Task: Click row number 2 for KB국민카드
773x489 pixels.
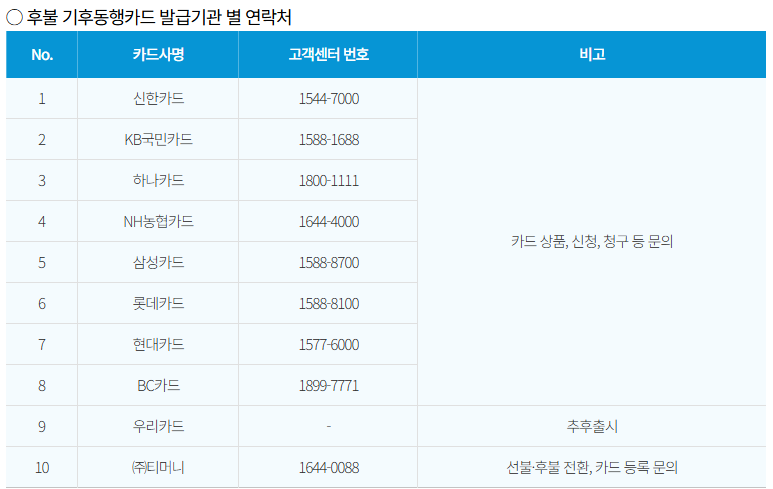Action: [x=42, y=140]
